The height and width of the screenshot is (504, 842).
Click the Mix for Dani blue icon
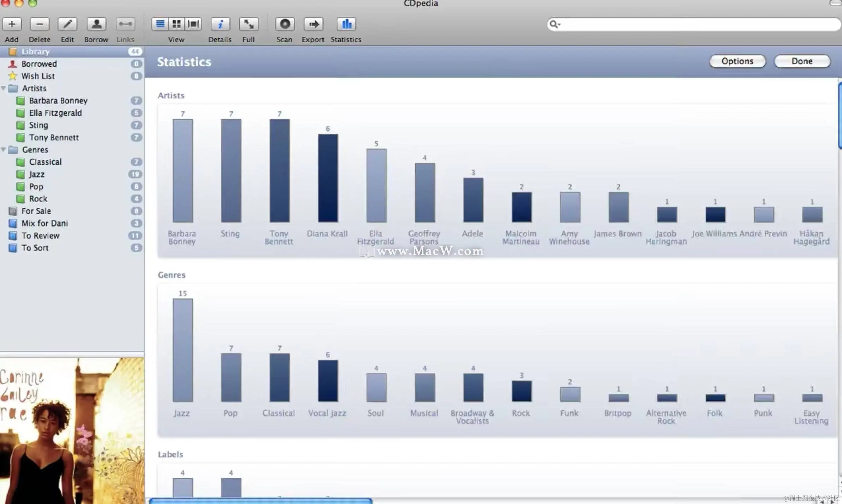[13, 223]
